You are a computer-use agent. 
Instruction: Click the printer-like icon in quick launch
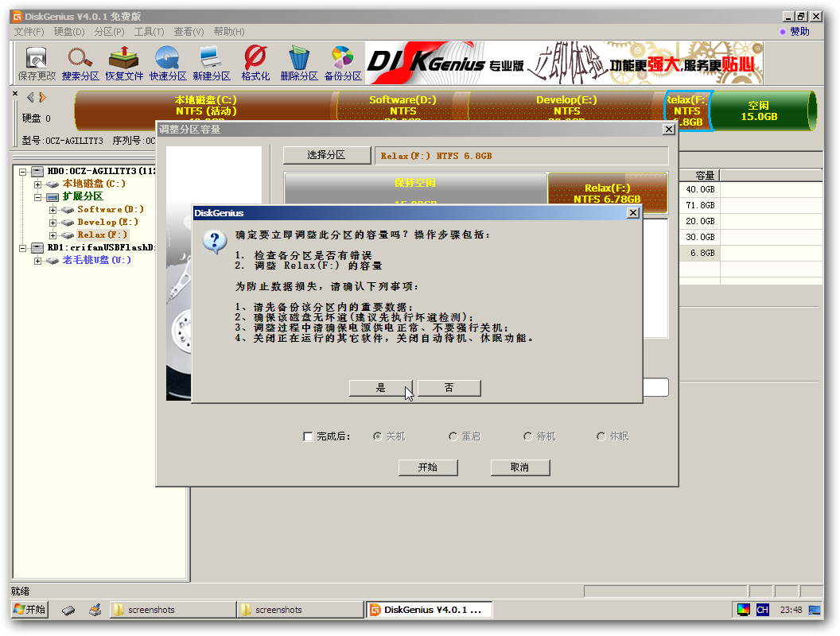tap(95, 610)
